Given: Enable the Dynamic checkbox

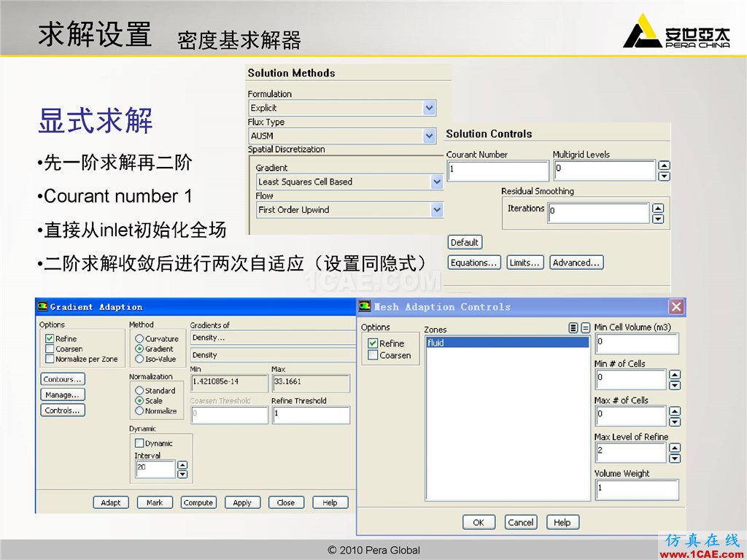Looking at the screenshot, I should click(x=139, y=443).
